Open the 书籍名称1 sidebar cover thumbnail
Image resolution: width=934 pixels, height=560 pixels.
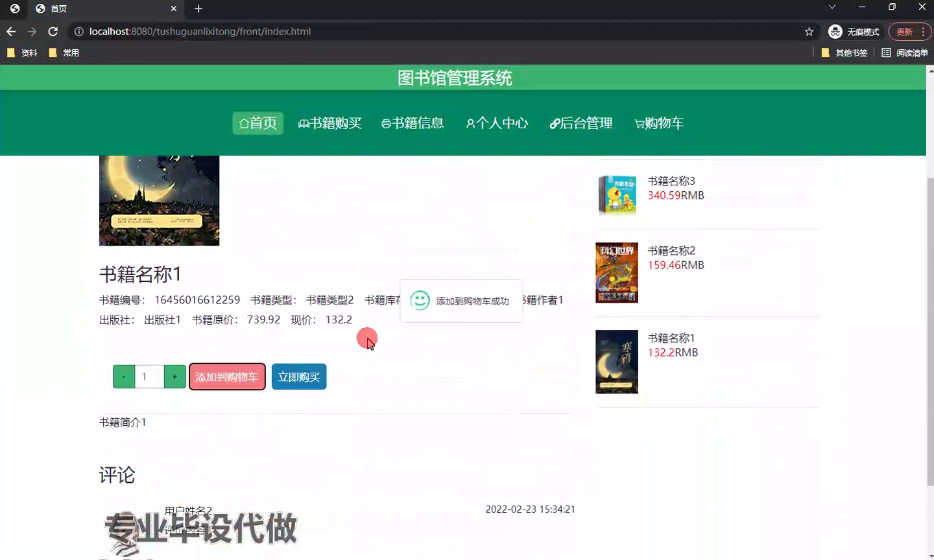pyautogui.click(x=617, y=362)
